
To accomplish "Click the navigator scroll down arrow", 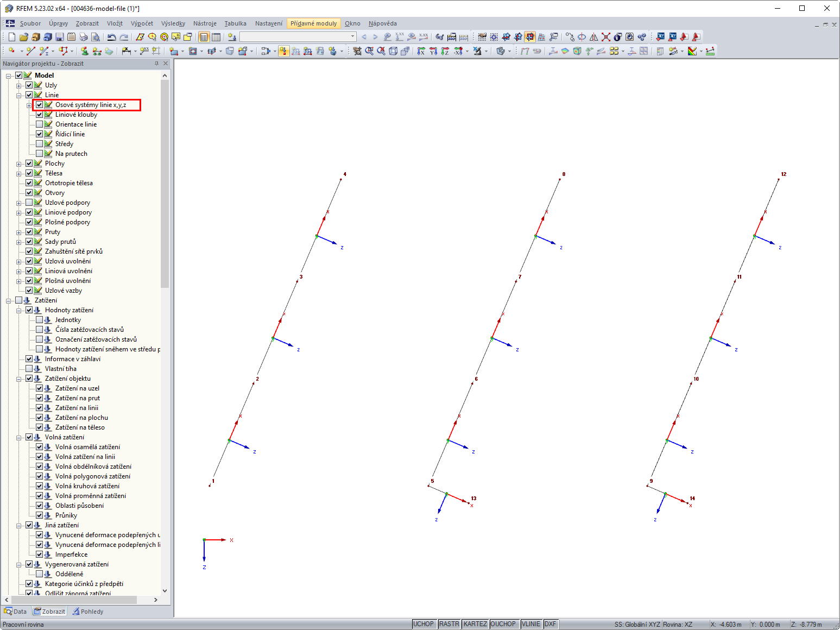I will [165, 591].
